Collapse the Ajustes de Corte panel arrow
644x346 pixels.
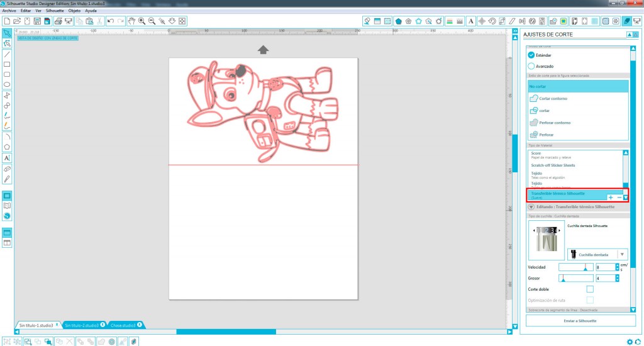[629, 35]
